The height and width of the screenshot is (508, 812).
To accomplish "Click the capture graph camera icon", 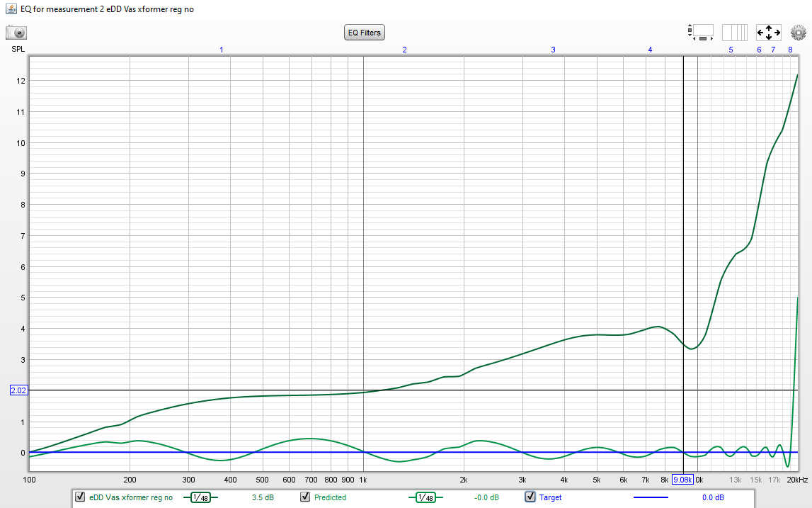I will (16, 33).
